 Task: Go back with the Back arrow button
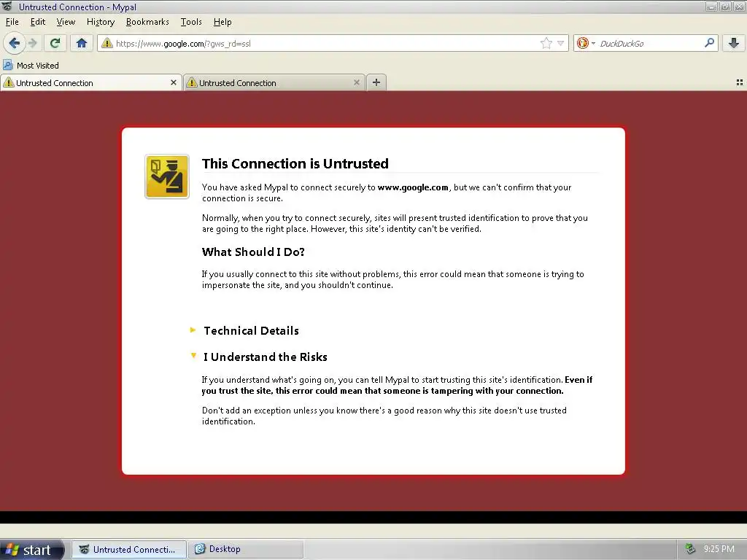(x=15, y=43)
